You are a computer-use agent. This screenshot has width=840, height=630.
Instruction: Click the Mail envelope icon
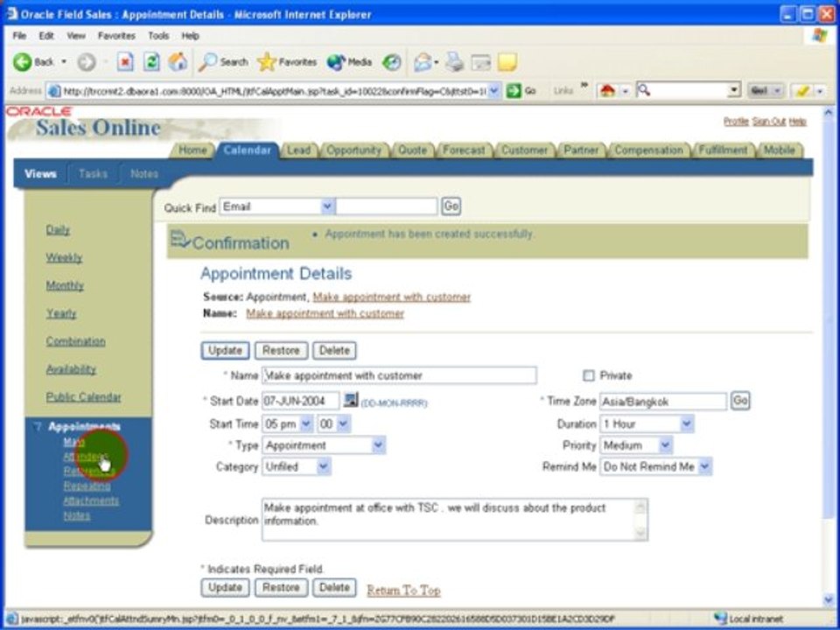pyautogui.click(x=423, y=62)
